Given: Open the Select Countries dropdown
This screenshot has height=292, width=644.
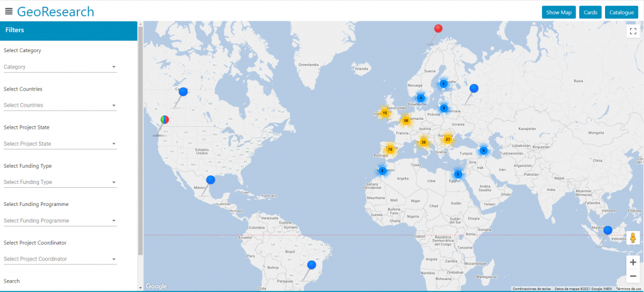Looking at the screenshot, I should (x=60, y=105).
